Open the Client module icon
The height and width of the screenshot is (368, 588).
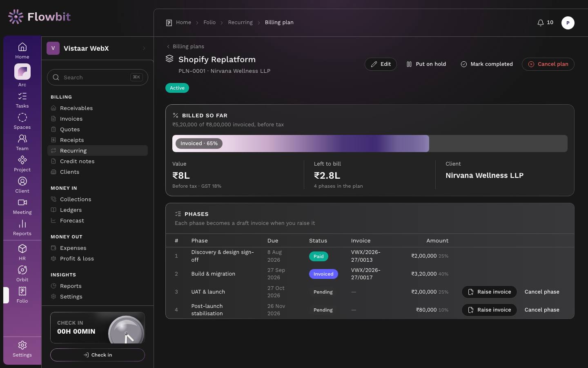click(22, 185)
